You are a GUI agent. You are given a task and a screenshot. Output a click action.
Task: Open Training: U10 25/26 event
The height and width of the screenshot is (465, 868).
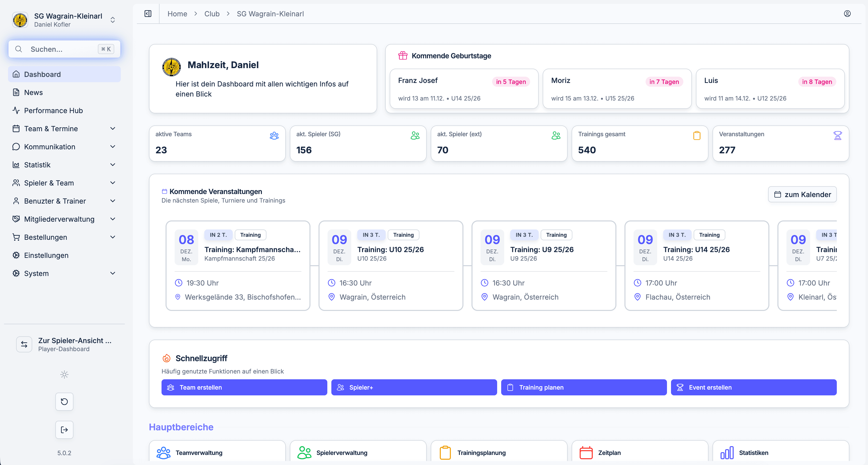coord(391,266)
